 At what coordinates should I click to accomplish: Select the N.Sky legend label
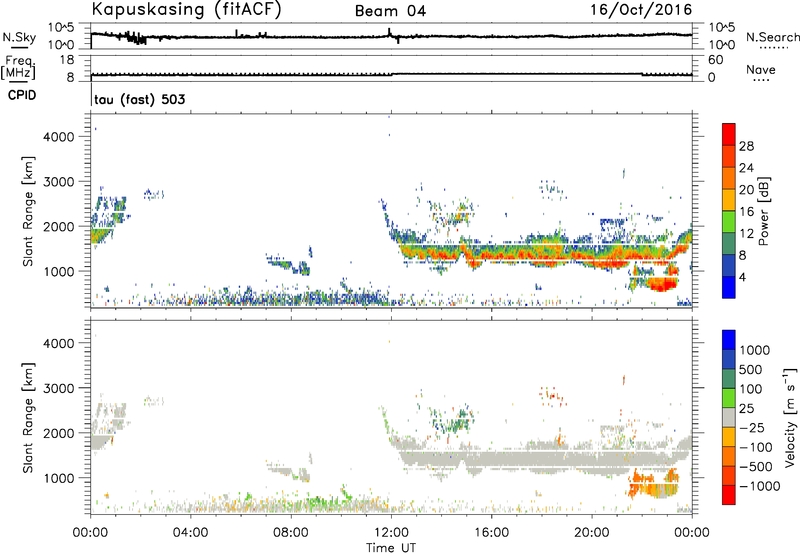[19, 37]
